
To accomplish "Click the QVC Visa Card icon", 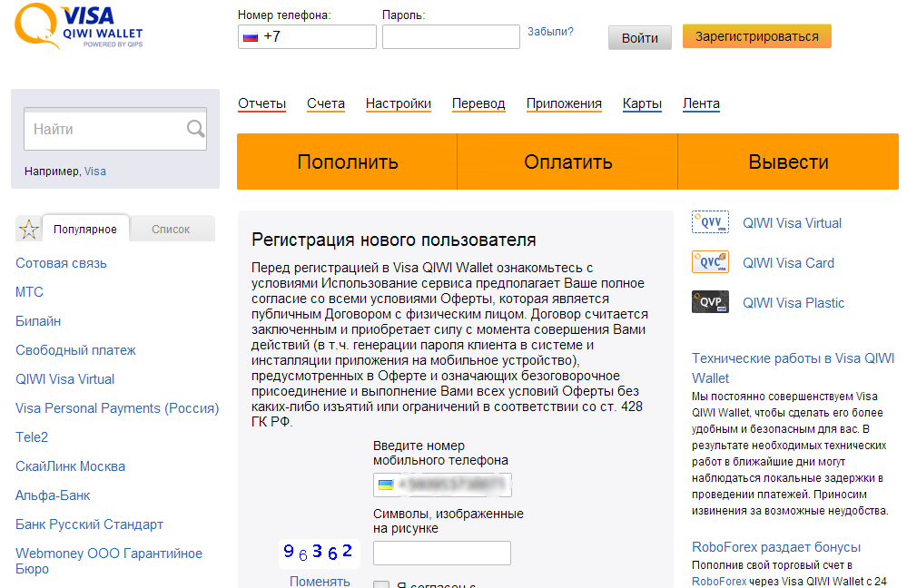I will [x=710, y=262].
